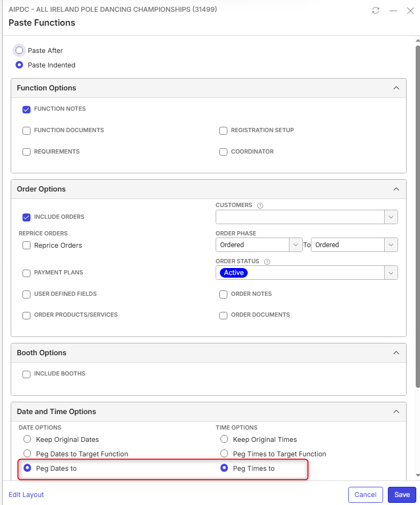Open the Customers dropdown
The height and width of the screenshot is (505, 420).
391,217
